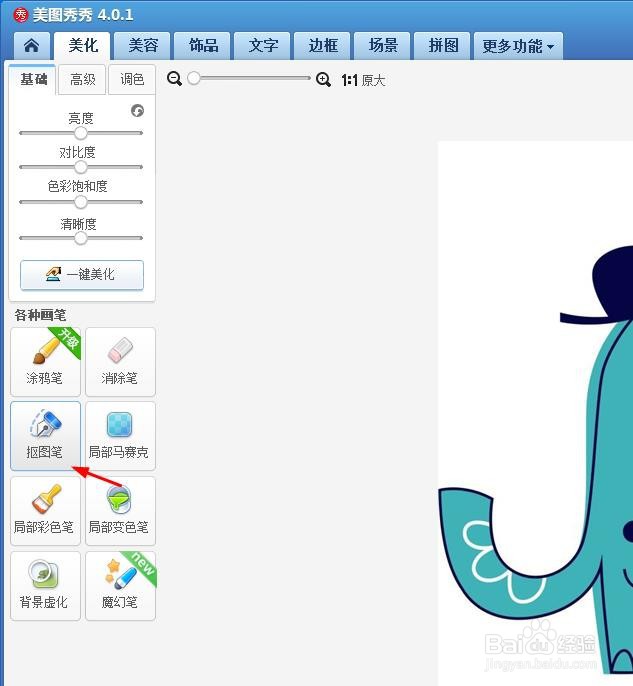Click the 清晰度 slider handle
This screenshot has height=686, width=633.
(80, 238)
